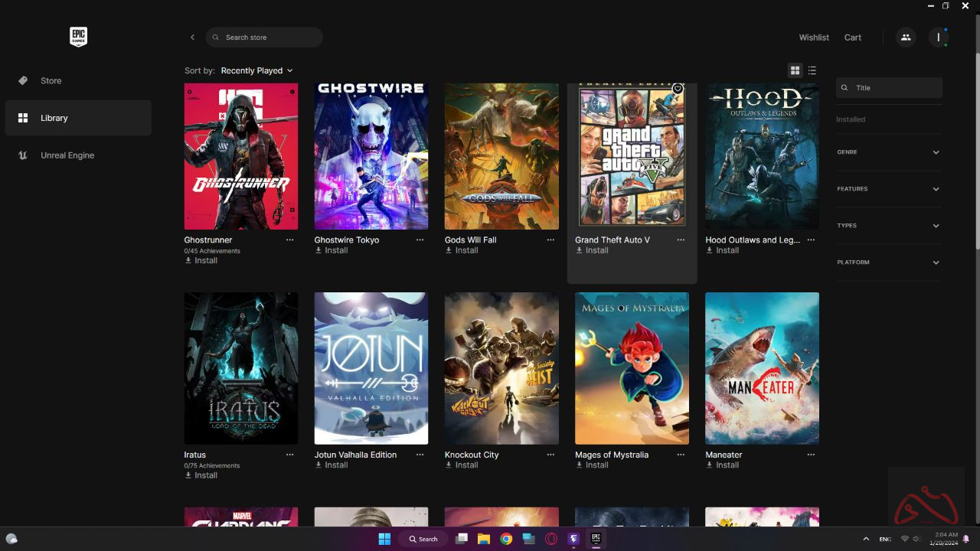Expand the Platform filter section
Screen dimensions: 980x551
click(888, 262)
